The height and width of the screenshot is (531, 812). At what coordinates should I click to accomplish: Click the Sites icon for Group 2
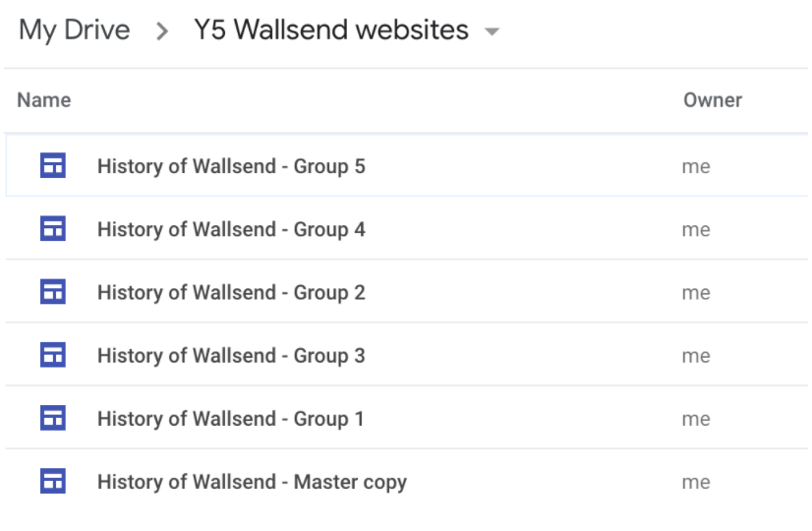(x=53, y=292)
